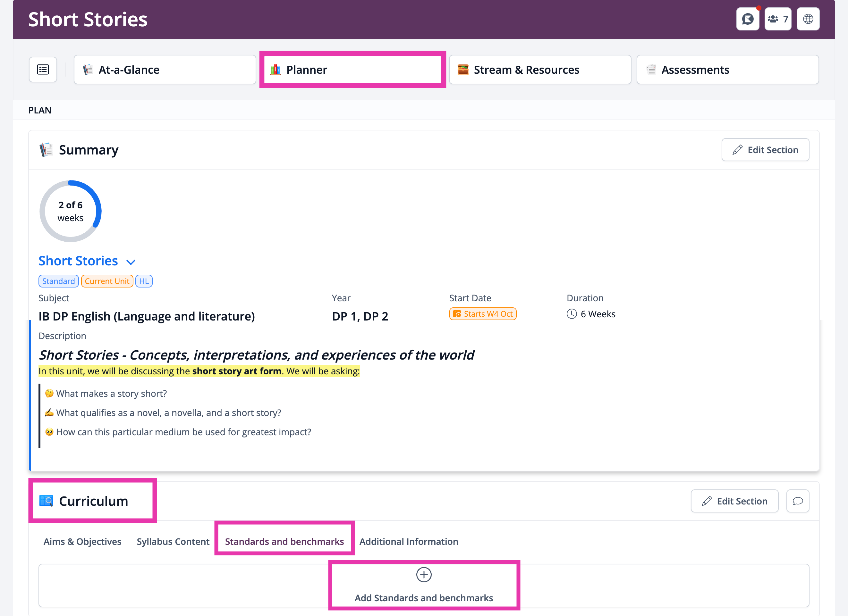Open the Assessments tab
848x616 pixels.
[728, 70]
